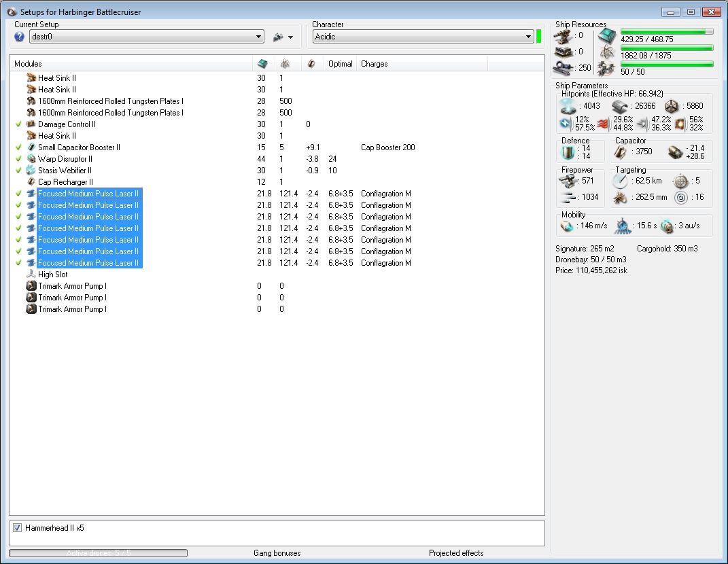This screenshot has width=728, height=564.
Task: Toggle checkmark of first Focused Medium Pulse Laser II
Action: coord(18,194)
